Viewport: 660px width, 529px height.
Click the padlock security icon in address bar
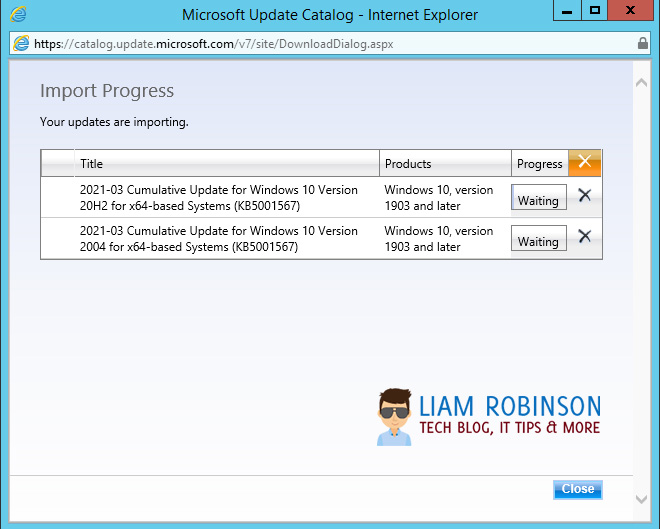click(643, 43)
